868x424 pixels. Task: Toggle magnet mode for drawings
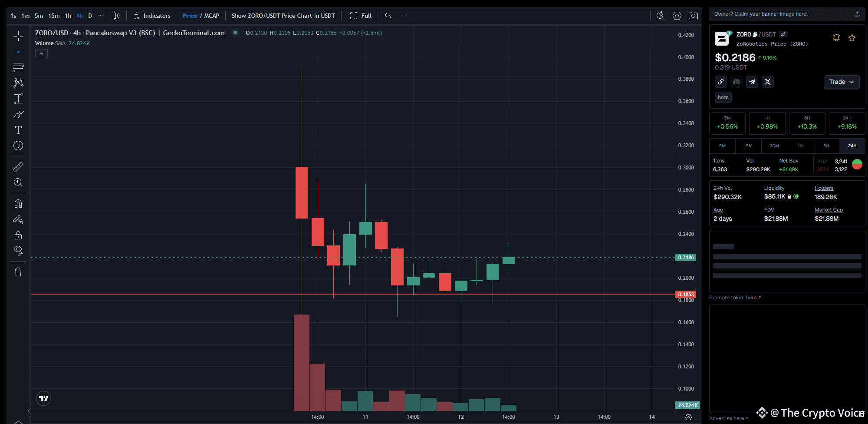point(18,203)
